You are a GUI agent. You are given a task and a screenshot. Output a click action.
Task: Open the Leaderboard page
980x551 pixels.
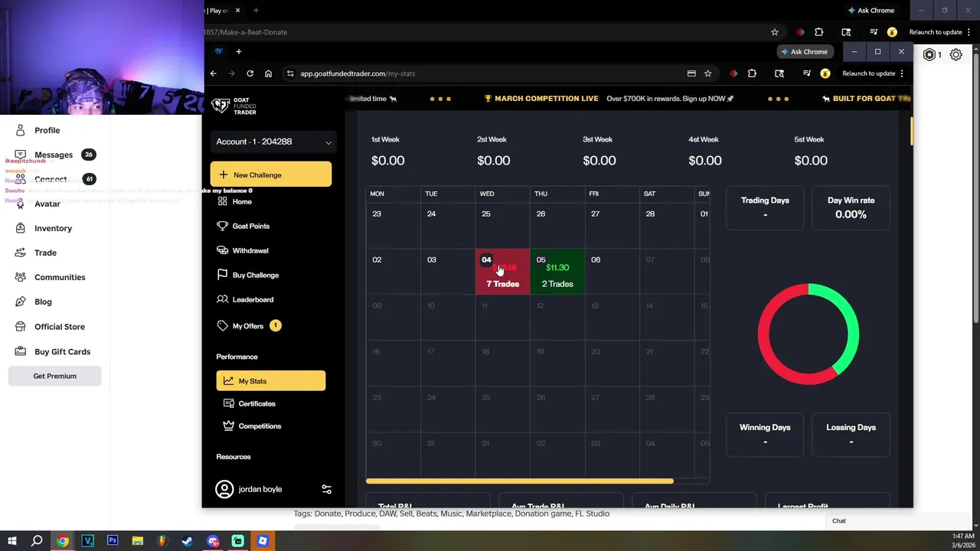(x=245, y=299)
